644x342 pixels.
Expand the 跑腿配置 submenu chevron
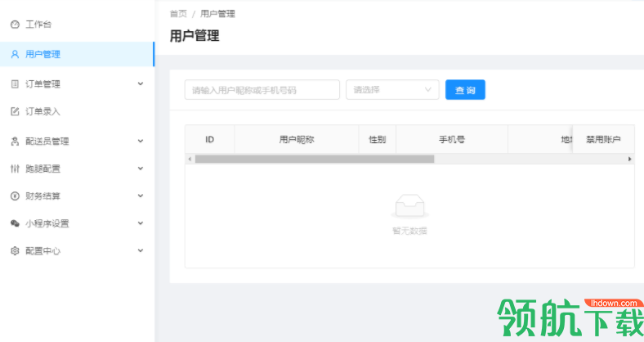click(x=141, y=169)
